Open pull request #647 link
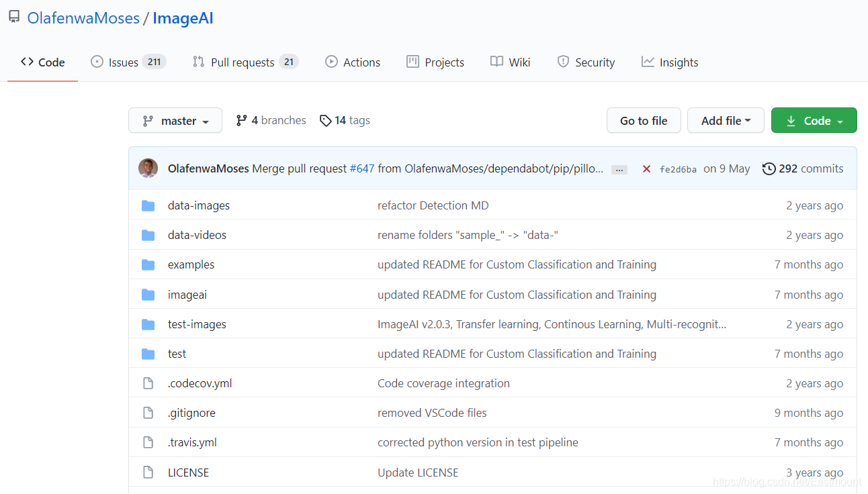Viewport: 868px width, 494px height. pos(362,168)
